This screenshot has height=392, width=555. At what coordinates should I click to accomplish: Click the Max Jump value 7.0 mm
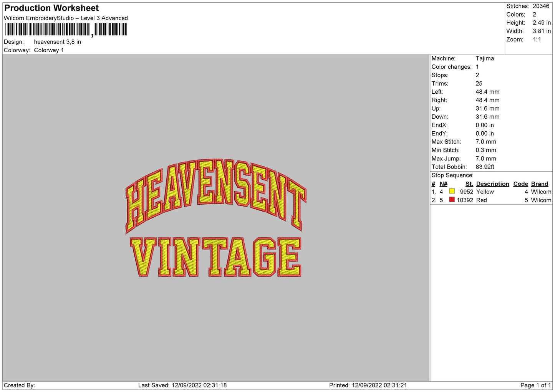pos(486,159)
